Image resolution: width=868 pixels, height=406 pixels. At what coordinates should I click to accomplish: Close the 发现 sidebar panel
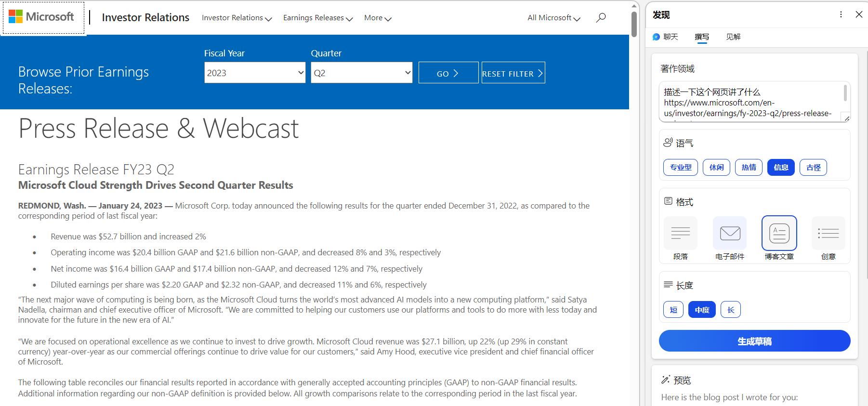pyautogui.click(x=859, y=14)
